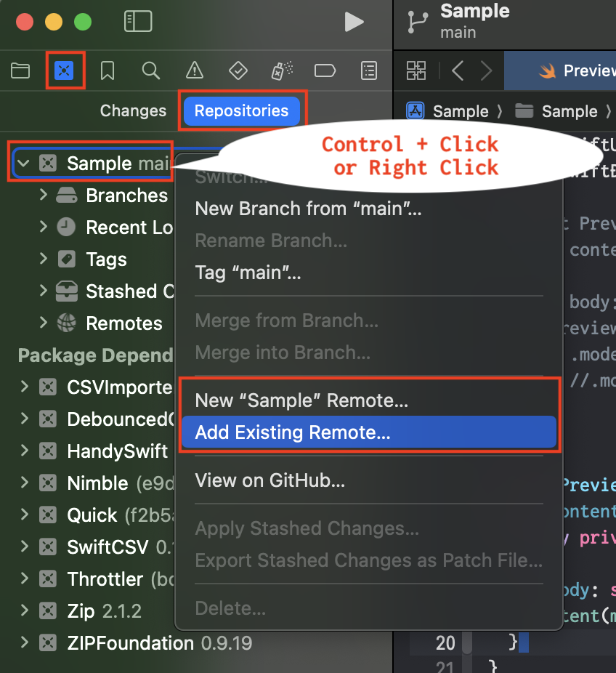This screenshot has width=616, height=673.
Task: Toggle the navigator sidebar visibility button
Action: [x=138, y=22]
